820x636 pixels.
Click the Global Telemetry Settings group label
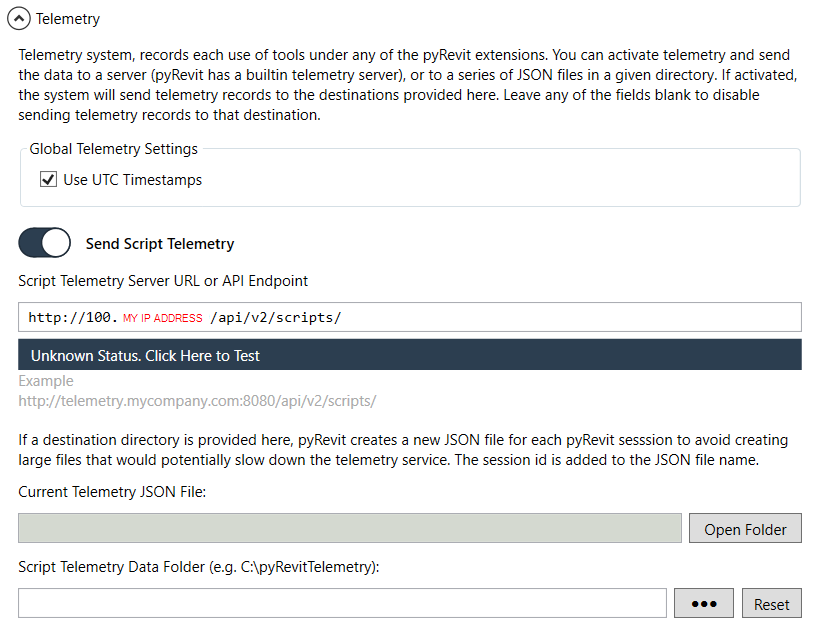[x=113, y=148]
